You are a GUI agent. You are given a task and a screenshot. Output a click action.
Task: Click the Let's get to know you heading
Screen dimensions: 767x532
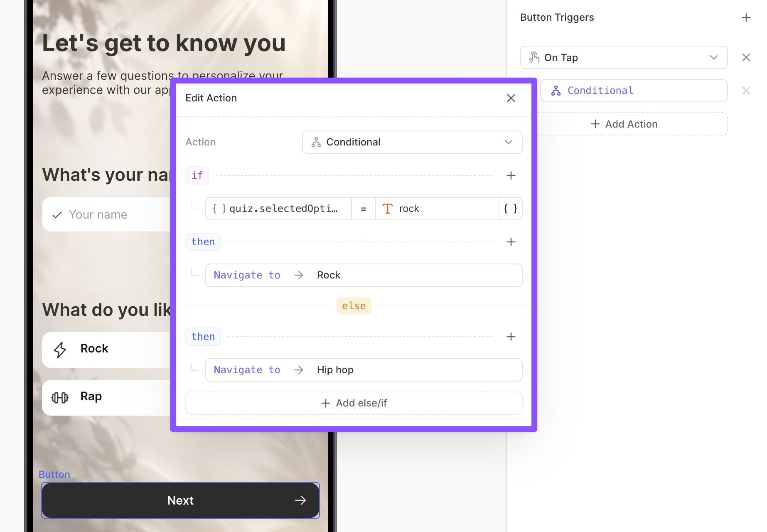point(164,43)
